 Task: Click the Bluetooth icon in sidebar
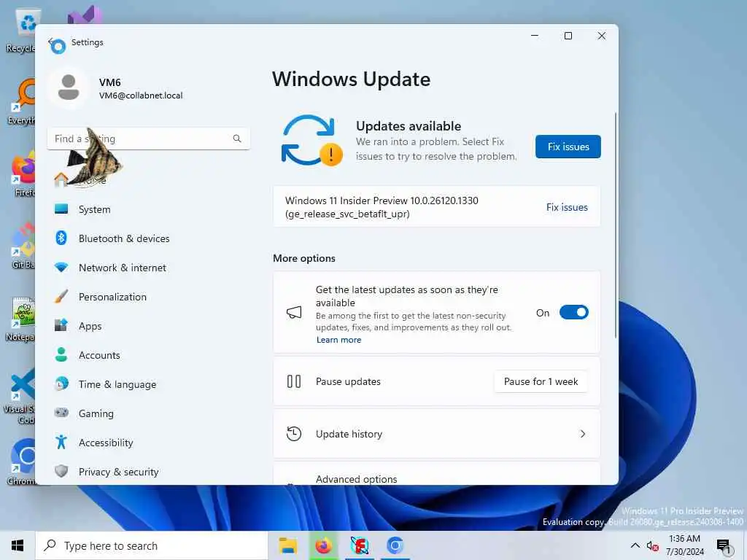coord(61,238)
